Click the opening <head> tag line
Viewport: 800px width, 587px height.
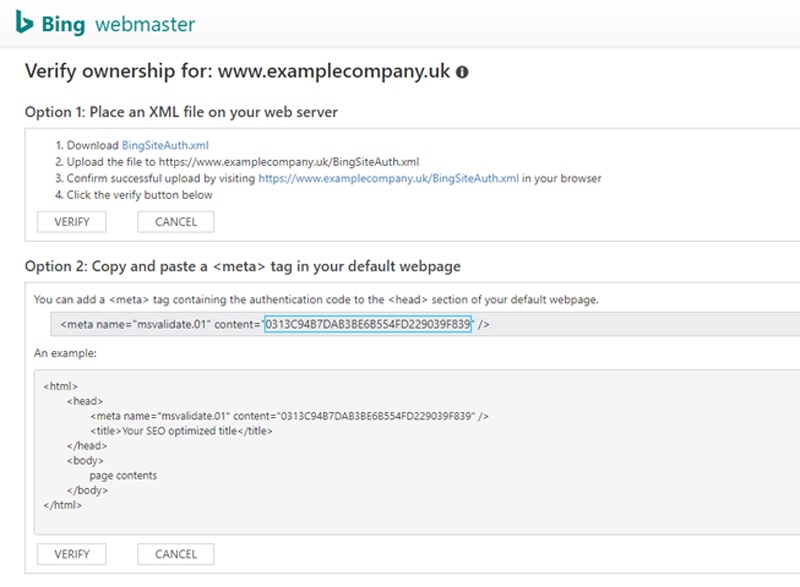point(85,401)
